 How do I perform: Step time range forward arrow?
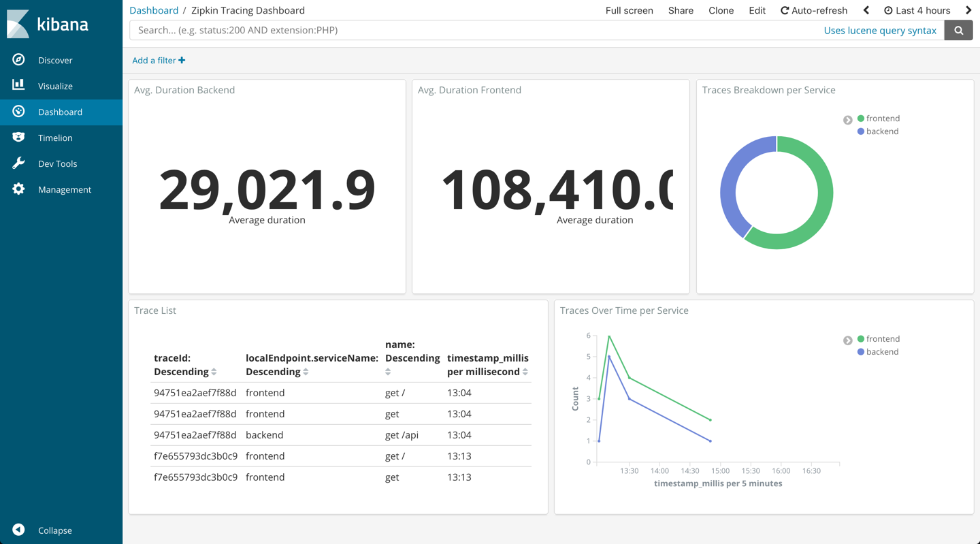click(x=968, y=10)
